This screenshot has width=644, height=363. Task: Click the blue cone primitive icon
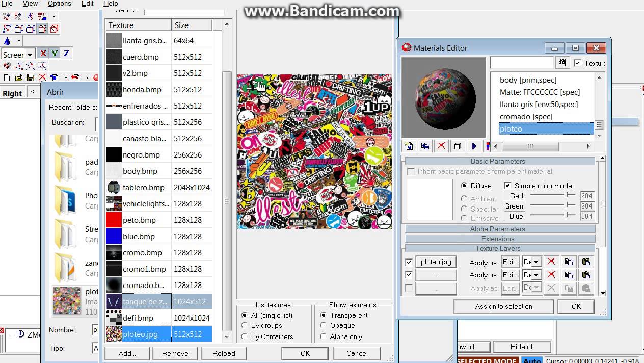[x=7, y=41]
